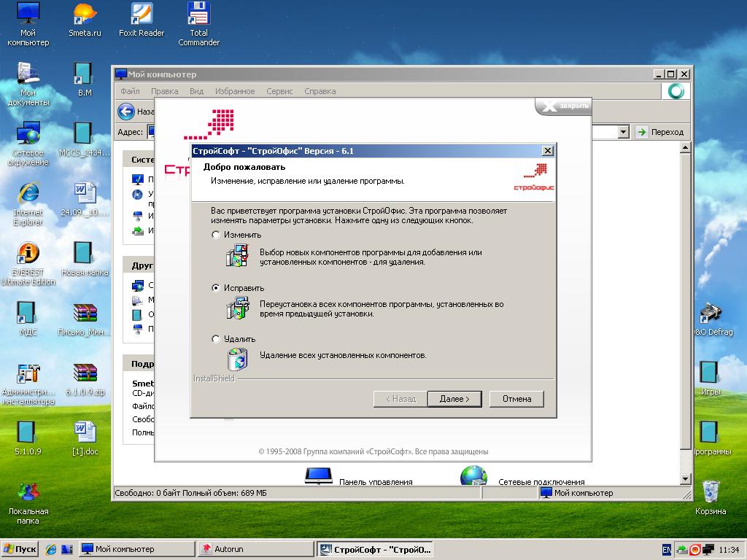Select the 5.1.0.9 desktop icon
This screenshot has height=560, width=747.
point(28,438)
